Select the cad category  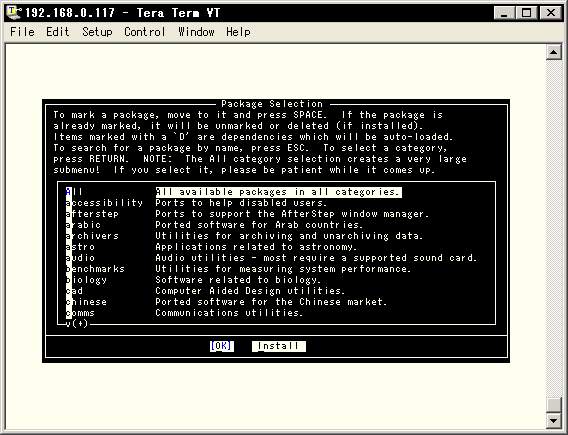(x=74, y=291)
